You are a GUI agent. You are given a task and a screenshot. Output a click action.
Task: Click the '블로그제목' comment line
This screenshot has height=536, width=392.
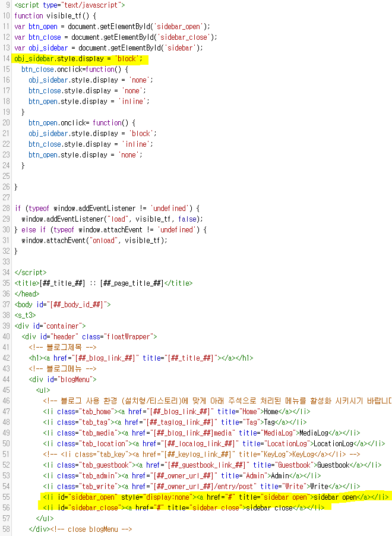62,347
